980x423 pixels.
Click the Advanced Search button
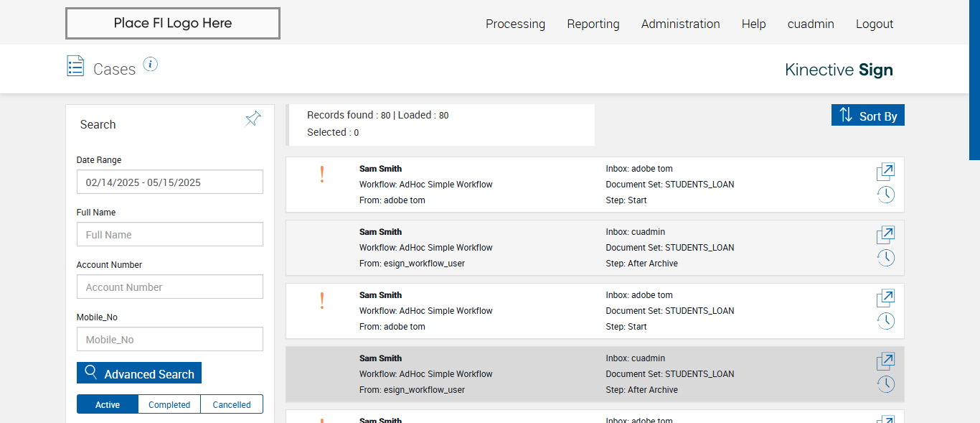[x=139, y=373]
